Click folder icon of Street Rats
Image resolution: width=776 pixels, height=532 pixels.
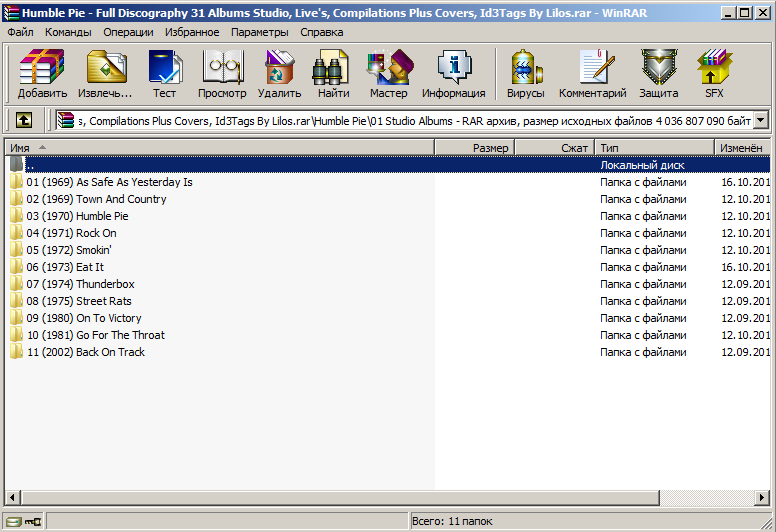pyautogui.click(x=16, y=300)
